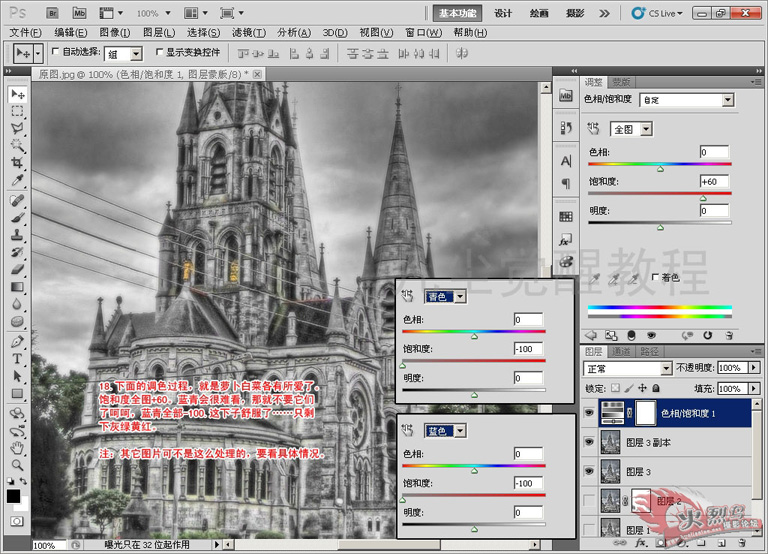This screenshot has height=554, width=768.
Task: Click the foreground color swatch
Action: pyautogui.click(x=13, y=496)
